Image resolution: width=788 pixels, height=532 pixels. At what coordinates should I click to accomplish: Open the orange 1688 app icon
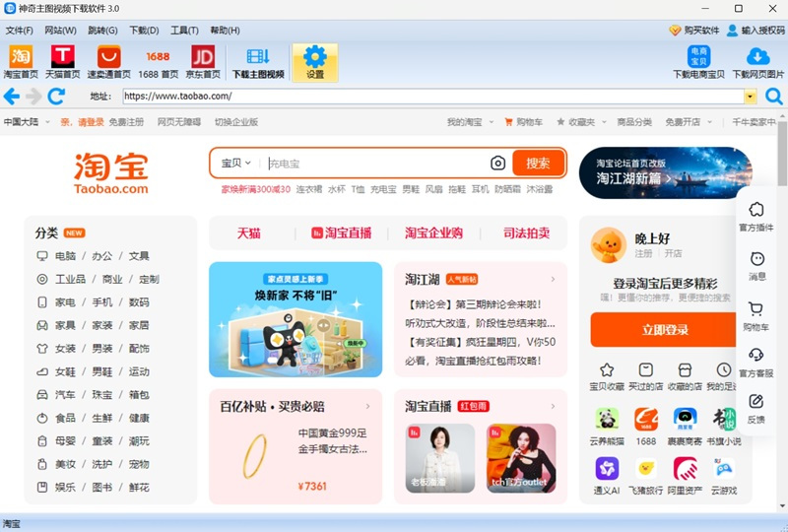[646, 419]
